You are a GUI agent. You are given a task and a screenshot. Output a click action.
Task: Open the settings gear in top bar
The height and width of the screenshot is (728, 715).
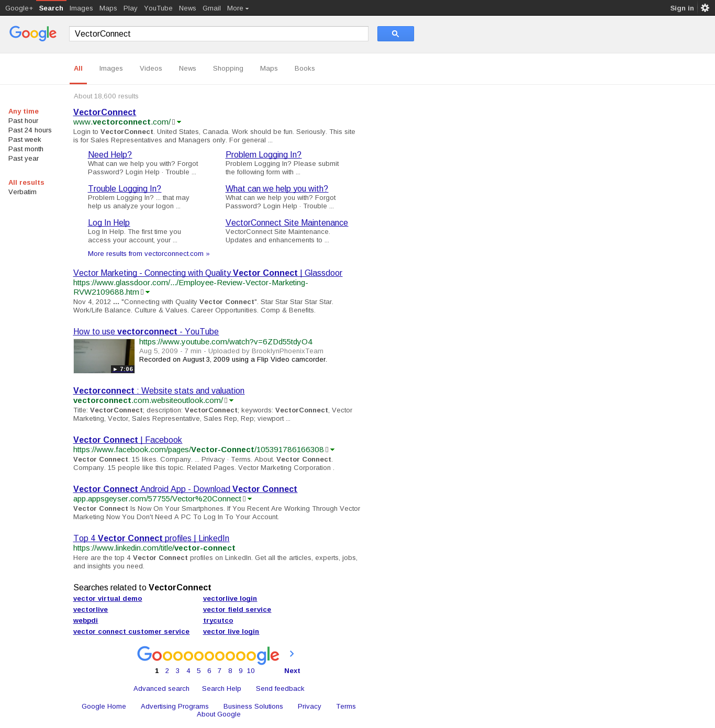tap(705, 8)
